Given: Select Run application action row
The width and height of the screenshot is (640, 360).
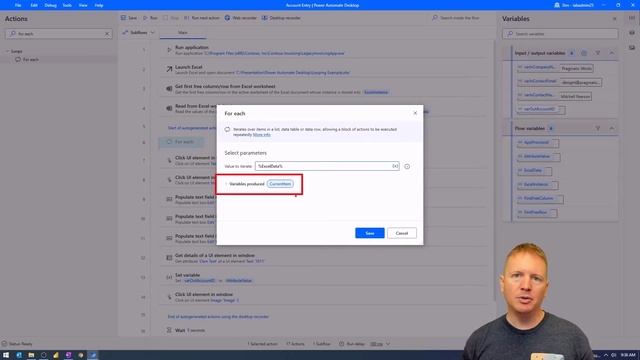Looking at the screenshot, I should 322,50.
